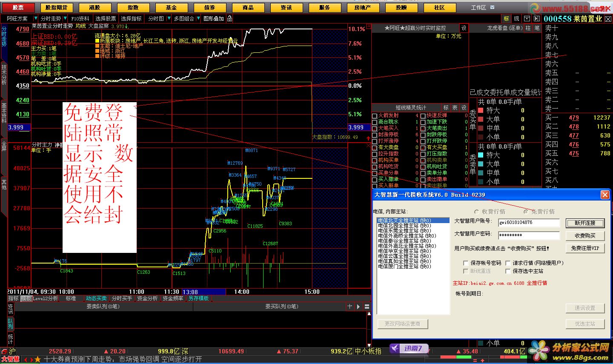
Task: Click the 迅雷7 icon in the bottom bar
Action: coord(410,348)
